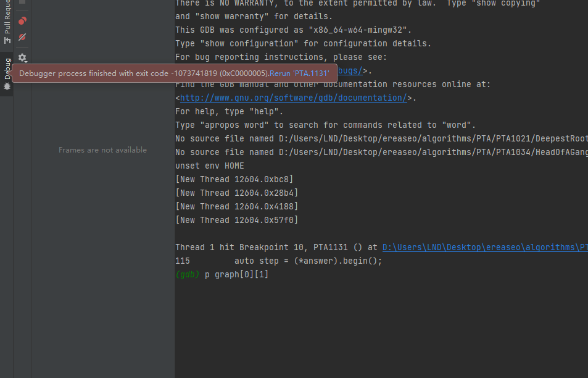Click Rerun 'PTA.1131' link in notification
This screenshot has width=588, height=378.
click(299, 73)
